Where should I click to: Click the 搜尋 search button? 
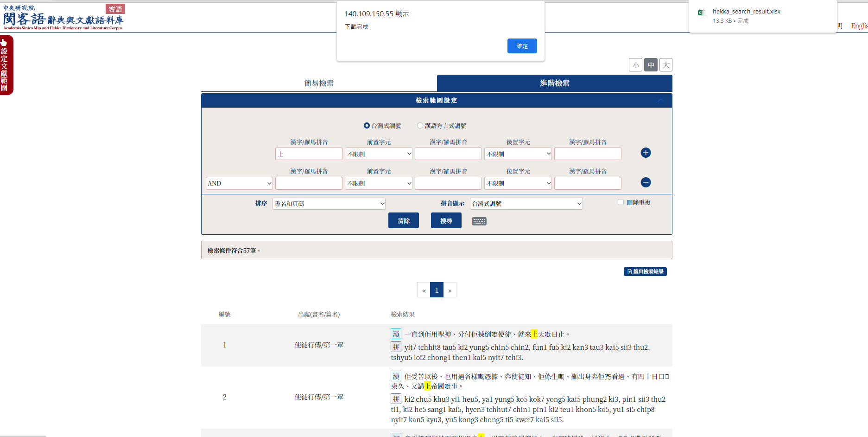pyautogui.click(x=446, y=221)
